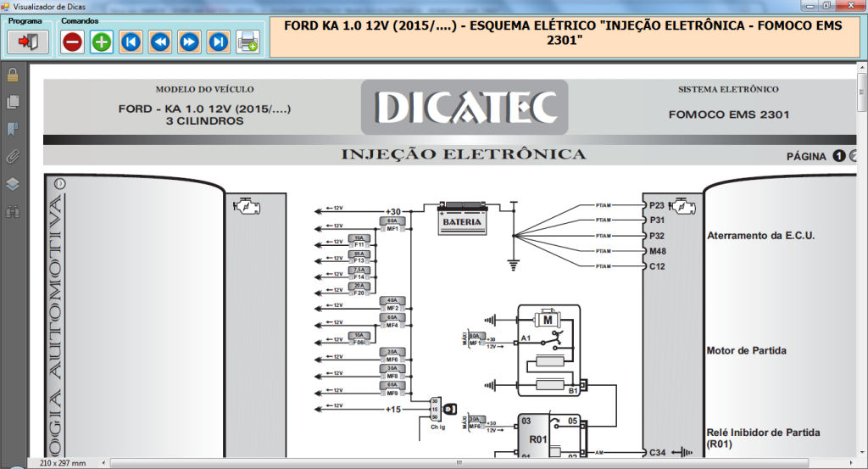Click pin label C12
868x469 pixels.
pos(657,266)
